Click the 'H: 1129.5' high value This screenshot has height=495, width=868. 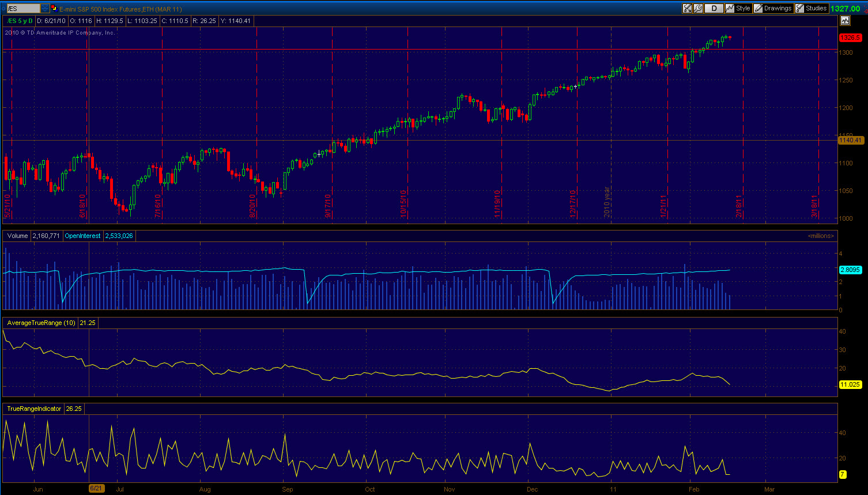point(110,21)
